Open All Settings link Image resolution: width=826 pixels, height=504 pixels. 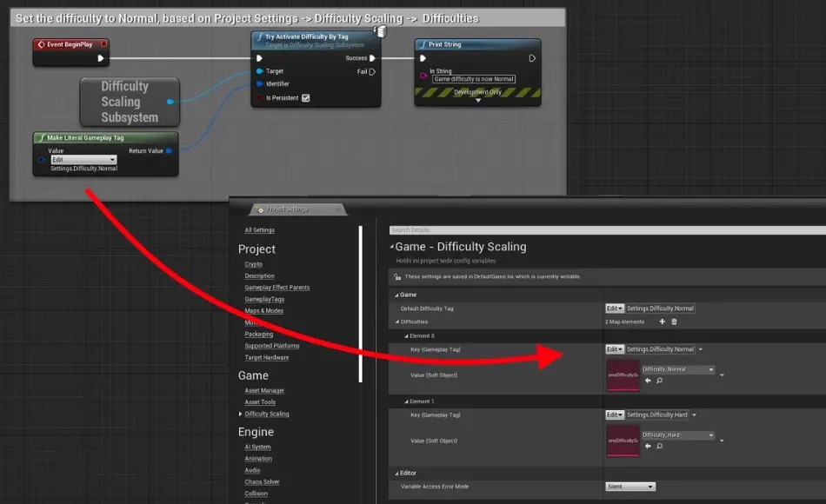(259, 230)
